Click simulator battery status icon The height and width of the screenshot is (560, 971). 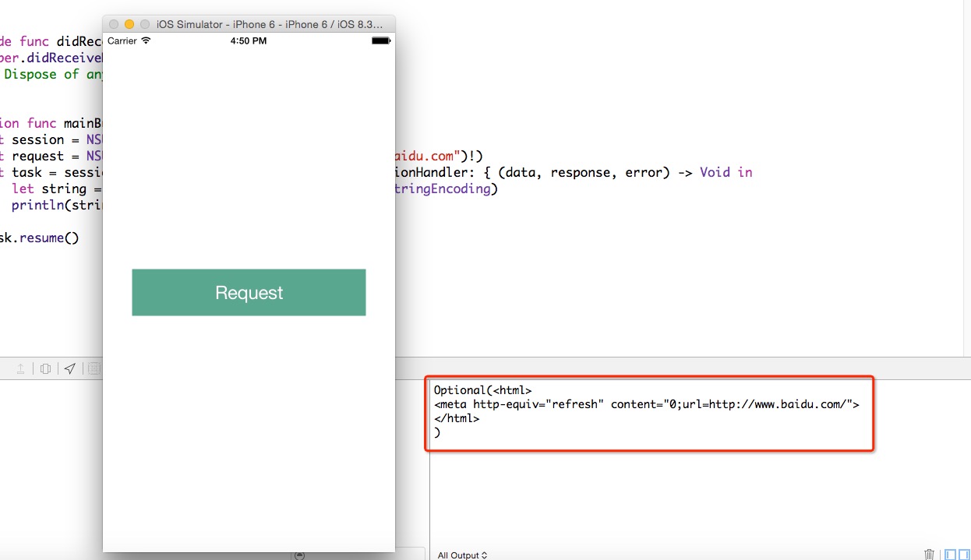[380, 41]
